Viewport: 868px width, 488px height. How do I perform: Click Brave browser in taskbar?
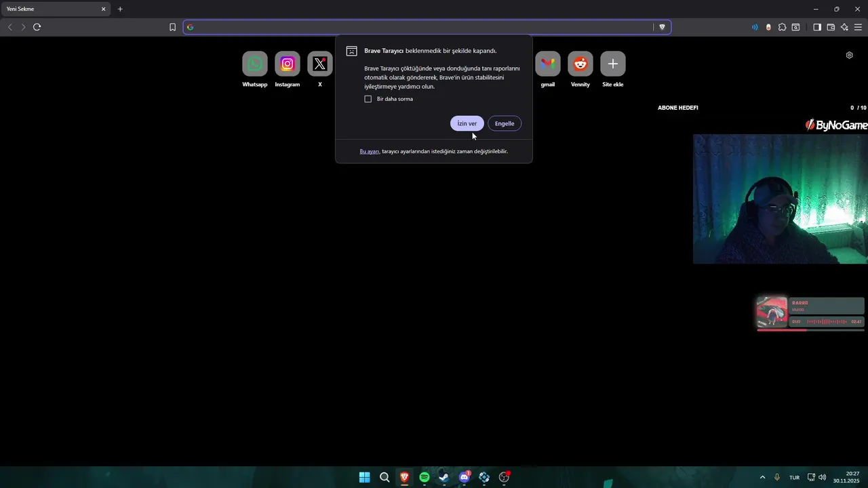[404, 477]
